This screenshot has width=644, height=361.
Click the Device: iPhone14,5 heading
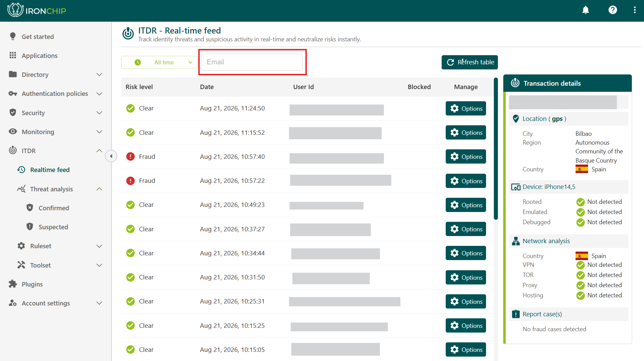click(x=549, y=187)
